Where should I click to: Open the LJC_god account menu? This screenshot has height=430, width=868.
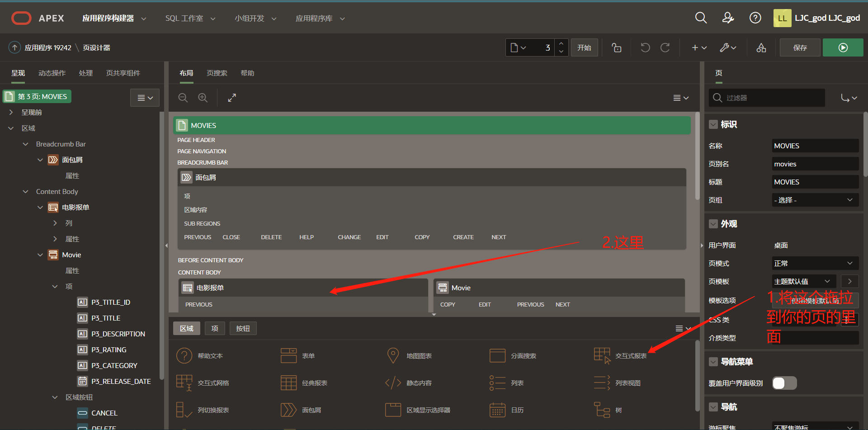[817, 18]
